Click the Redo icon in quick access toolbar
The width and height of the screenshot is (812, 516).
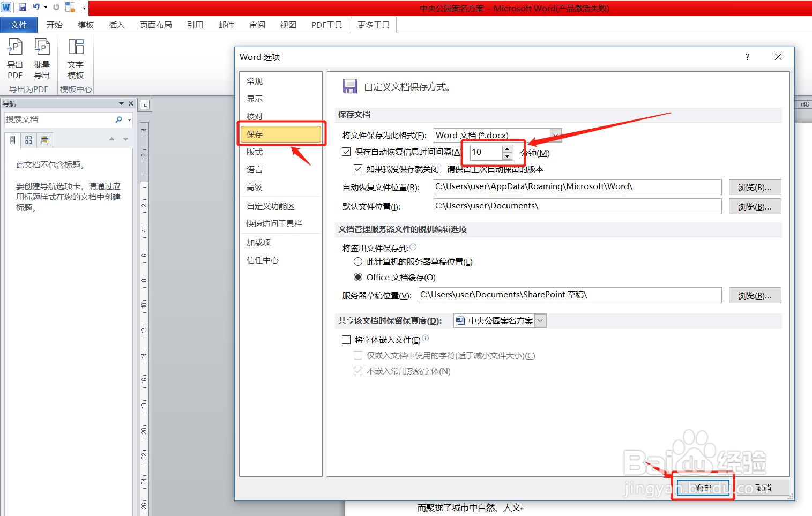[x=56, y=7]
